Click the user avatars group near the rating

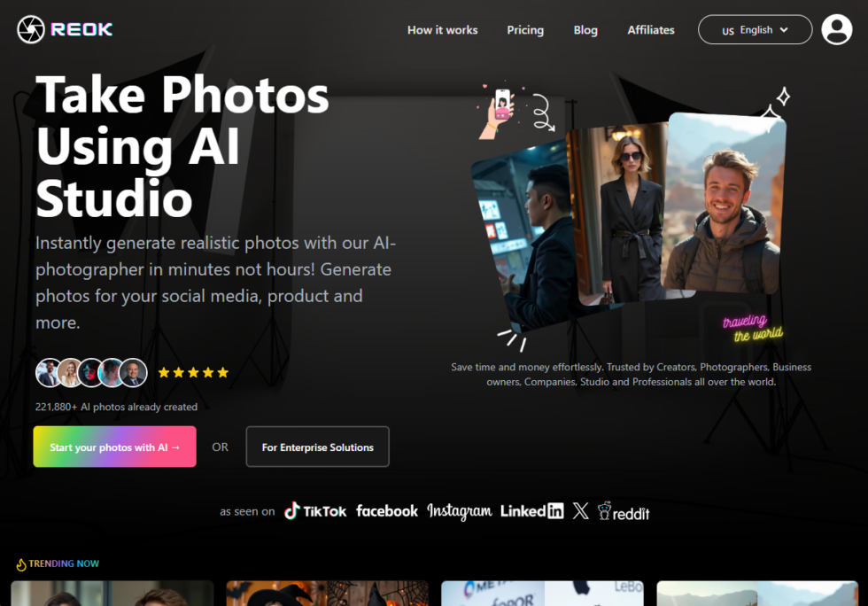point(91,373)
